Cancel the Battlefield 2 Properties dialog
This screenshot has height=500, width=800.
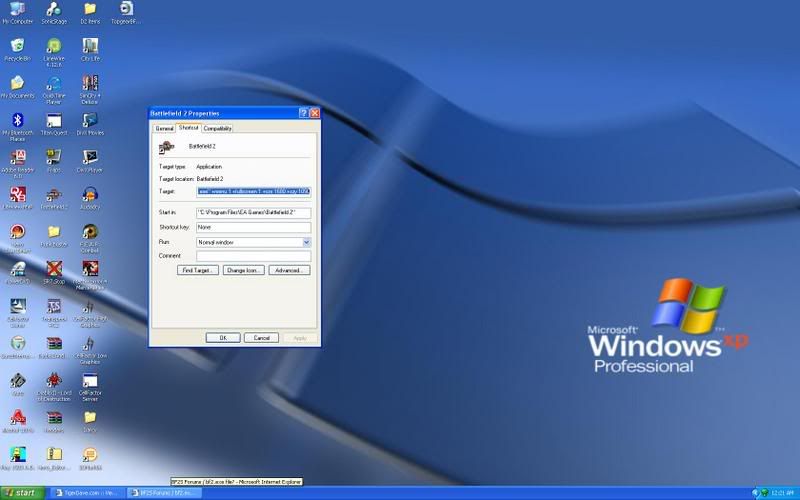[261, 338]
